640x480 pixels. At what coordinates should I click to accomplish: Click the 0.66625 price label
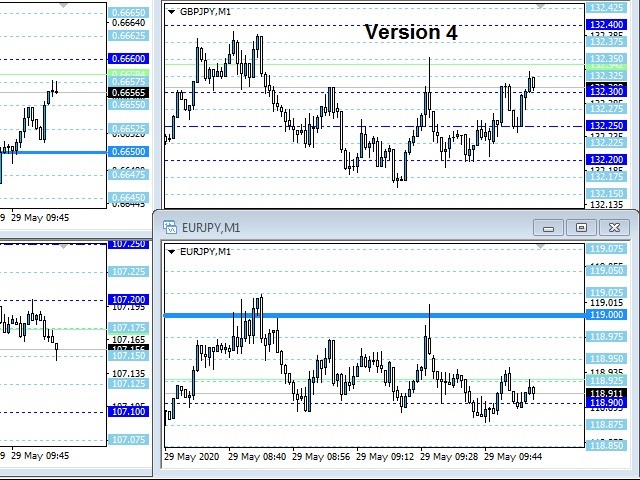[x=129, y=36]
